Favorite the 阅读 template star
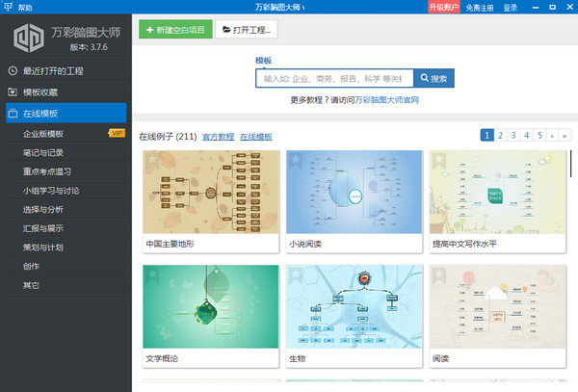 [438, 274]
